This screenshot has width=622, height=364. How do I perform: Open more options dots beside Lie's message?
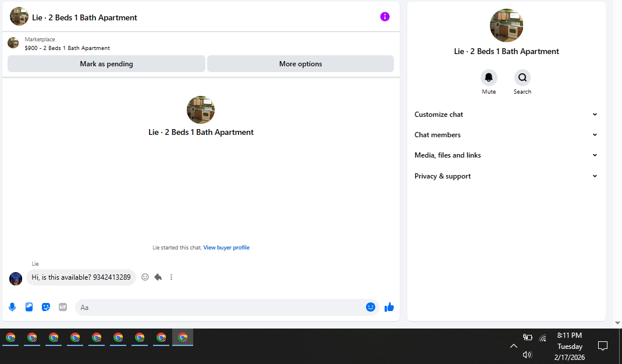pos(171,277)
